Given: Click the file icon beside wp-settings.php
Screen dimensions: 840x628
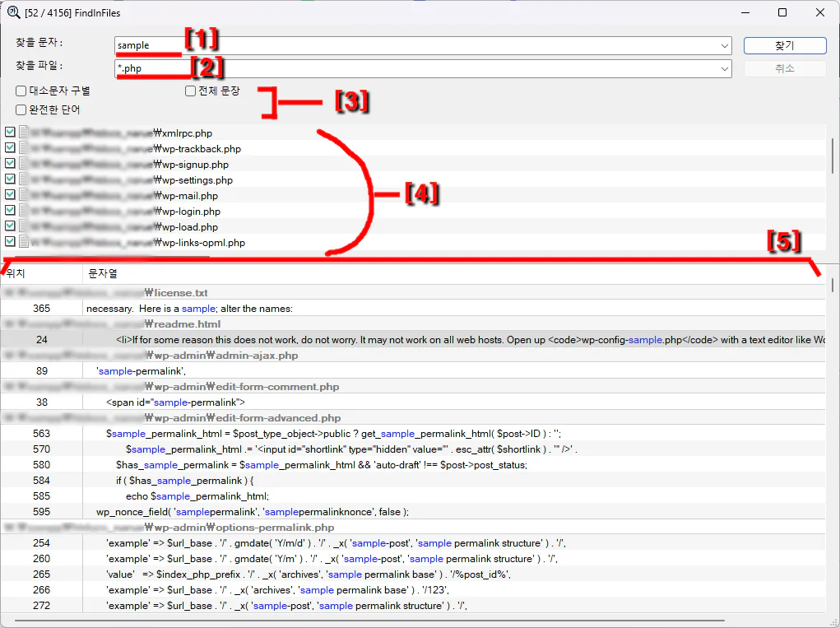Looking at the screenshot, I should point(25,180).
